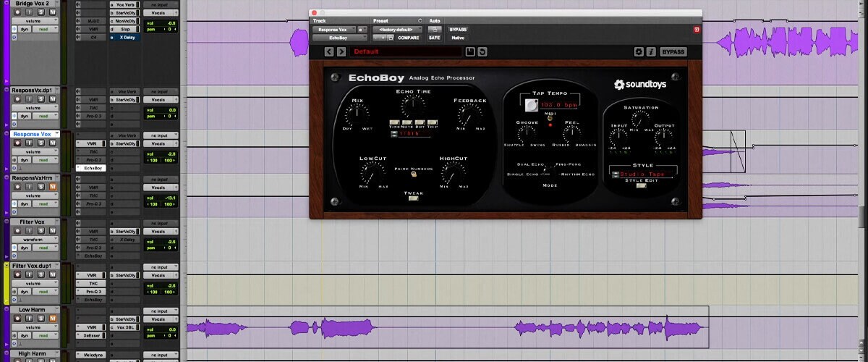Screen dimensions: 868x362
Task: Click the Default preset name display
Action: point(405,51)
